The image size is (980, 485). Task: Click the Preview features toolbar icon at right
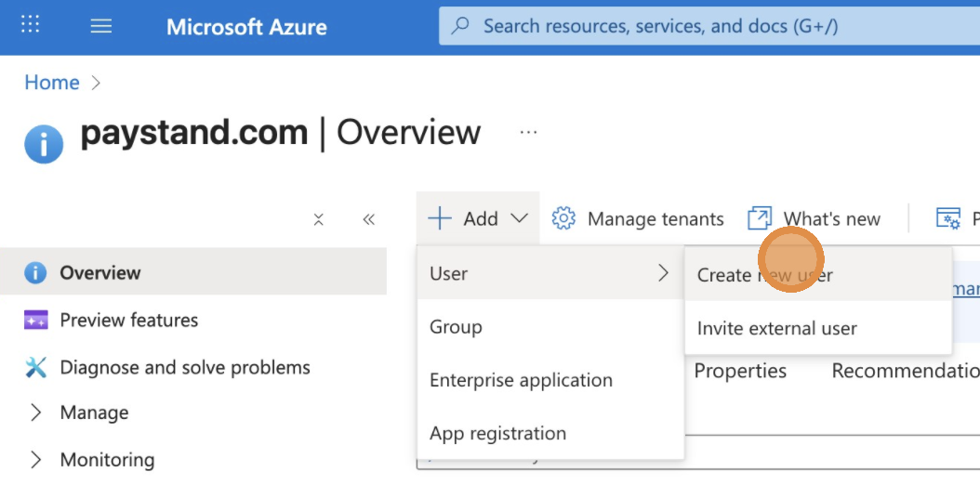(x=948, y=218)
